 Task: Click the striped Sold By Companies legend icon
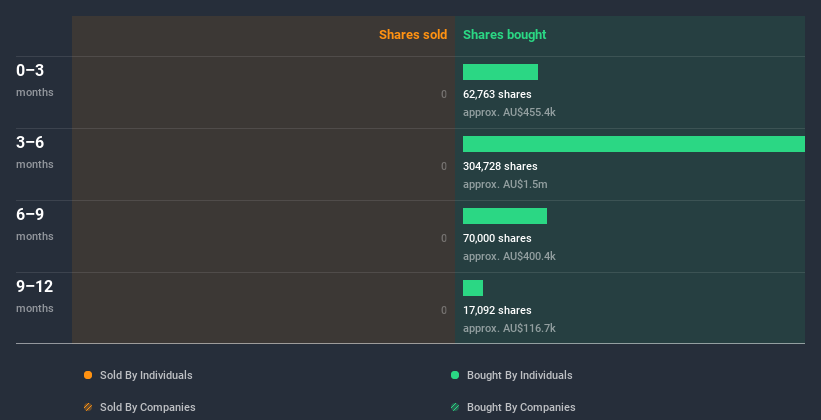click(x=88, y=407)
